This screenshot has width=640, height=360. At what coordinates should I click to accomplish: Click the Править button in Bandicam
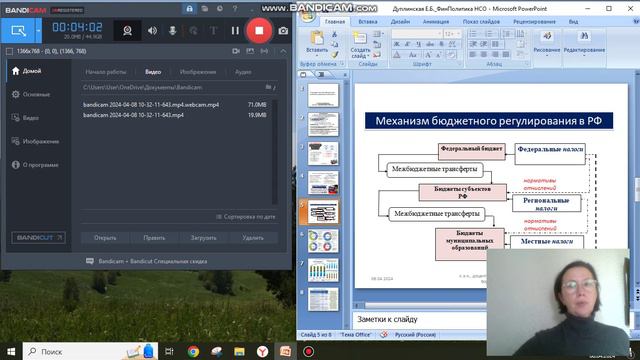click(154, 238)
